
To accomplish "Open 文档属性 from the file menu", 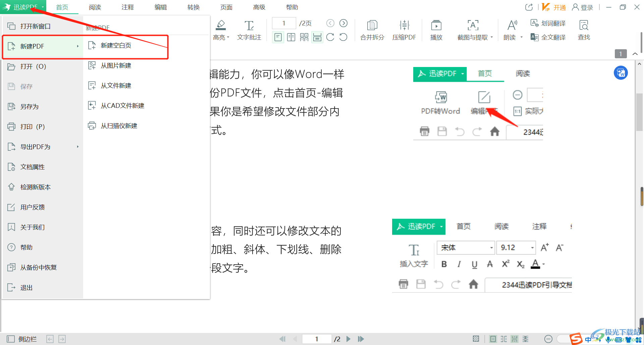I will (43, 167).
